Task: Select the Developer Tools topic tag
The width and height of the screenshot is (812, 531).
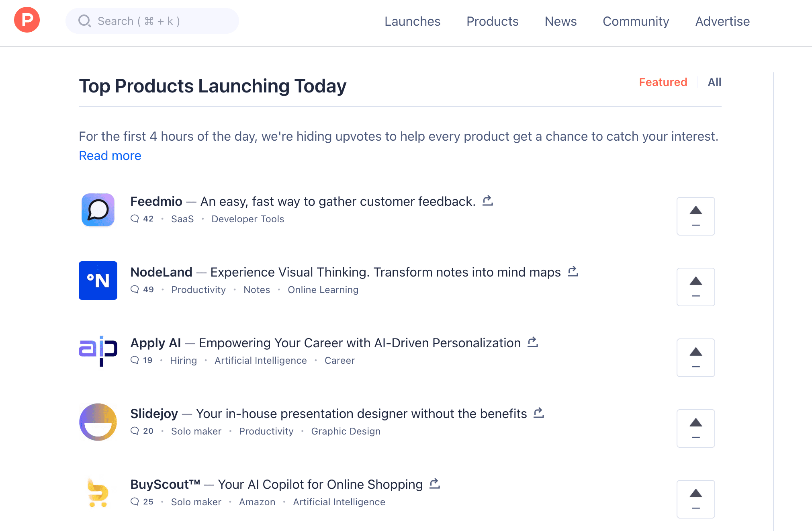Action: pyautogui.click(x=248, y=219)
